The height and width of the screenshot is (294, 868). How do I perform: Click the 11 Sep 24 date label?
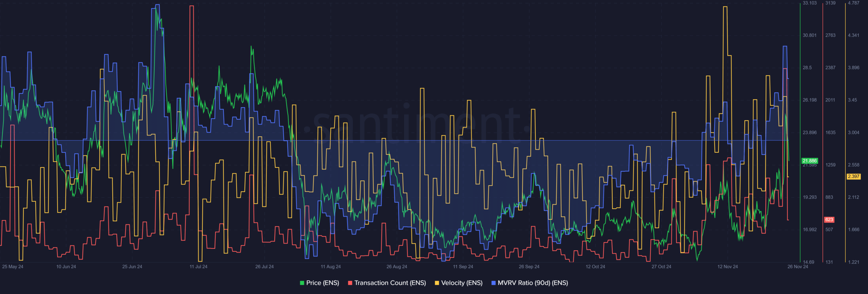tap(463, 267)
